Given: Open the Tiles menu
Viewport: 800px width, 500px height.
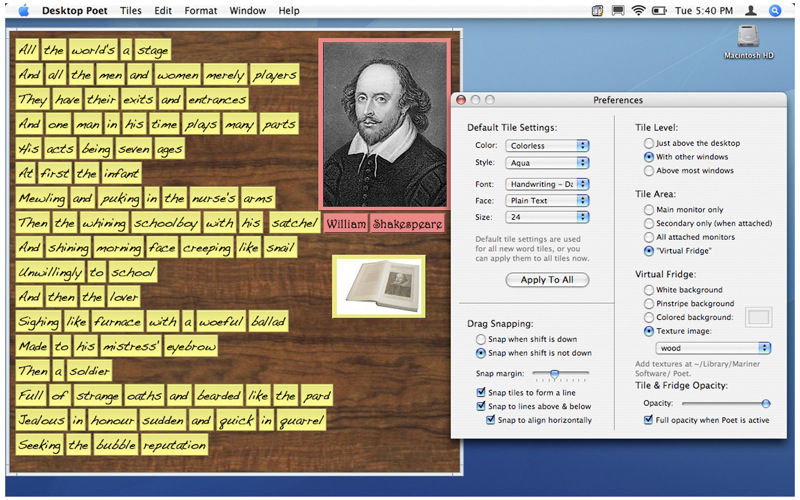Looking at the screenshot, I should [131, 10].
